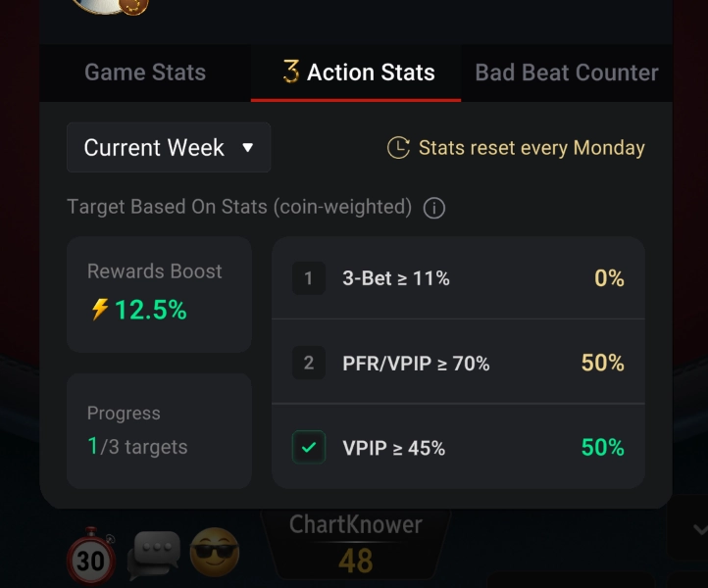This screenshot has width=708, height=588.
Task: Toggle the VPIP ≥ 45% green checkbox
Action: (309, 447)
